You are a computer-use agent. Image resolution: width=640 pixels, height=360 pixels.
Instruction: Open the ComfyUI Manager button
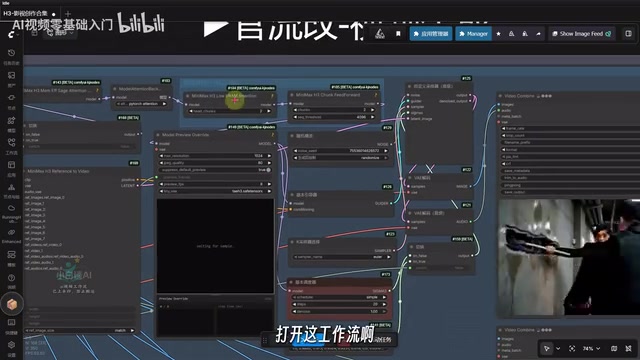473,34
